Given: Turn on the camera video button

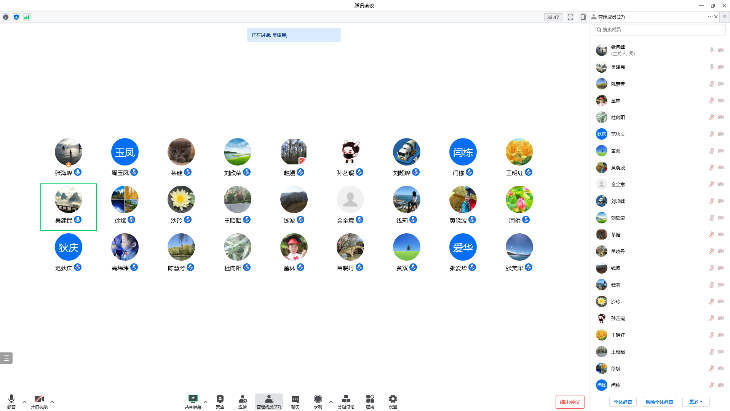Looking at the screenshot, I should [x=39, y=398].
